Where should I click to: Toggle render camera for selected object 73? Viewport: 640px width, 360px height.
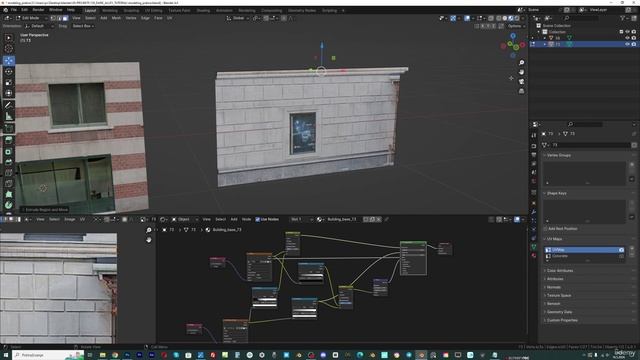coord(633,44)
